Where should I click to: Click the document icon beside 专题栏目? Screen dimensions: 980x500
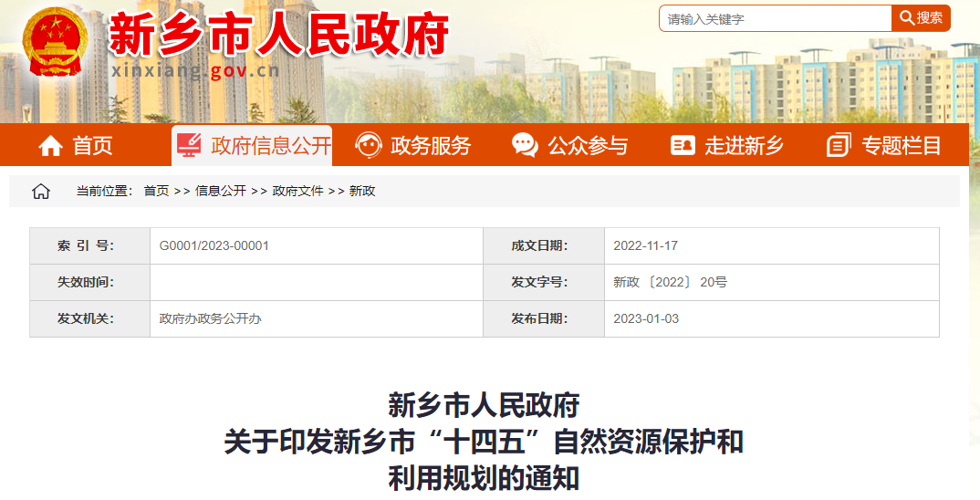coord(839,145)
